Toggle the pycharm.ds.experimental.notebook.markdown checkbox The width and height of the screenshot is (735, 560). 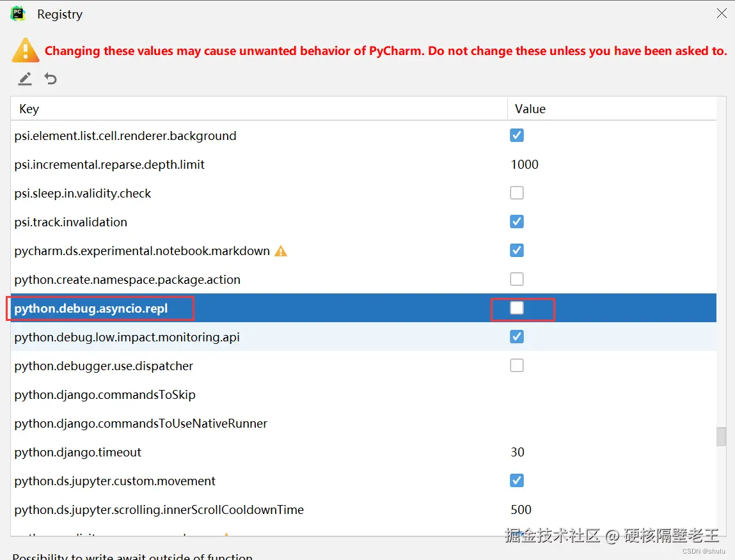click(517, 250)
